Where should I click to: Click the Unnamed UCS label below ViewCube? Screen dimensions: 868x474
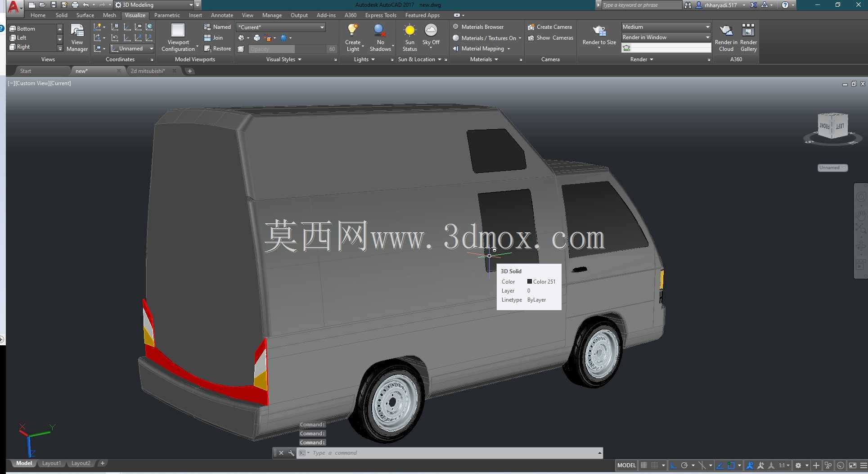pos(832,168)
